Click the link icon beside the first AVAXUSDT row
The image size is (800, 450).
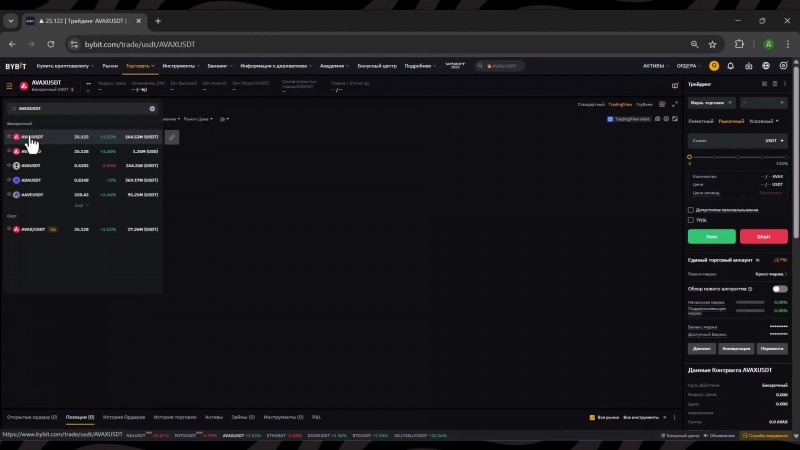click(x=172, y=137)
